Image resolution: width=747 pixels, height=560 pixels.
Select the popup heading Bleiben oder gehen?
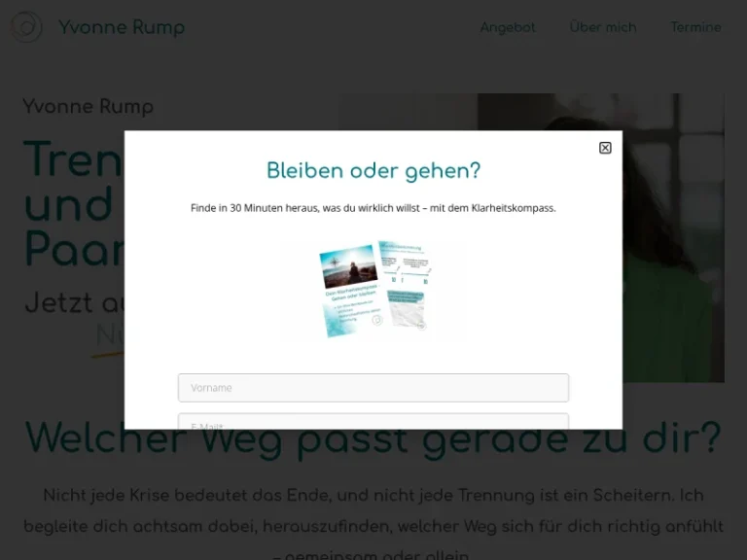[373, 171]
